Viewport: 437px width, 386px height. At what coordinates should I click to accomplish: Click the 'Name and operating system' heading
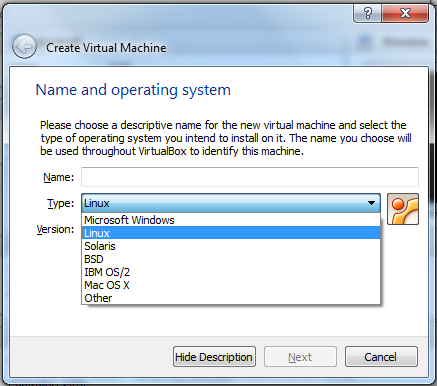pos(133,90)
